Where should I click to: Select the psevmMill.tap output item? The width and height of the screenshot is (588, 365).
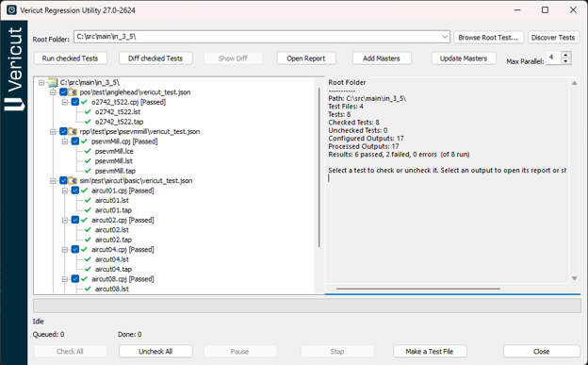115,171
